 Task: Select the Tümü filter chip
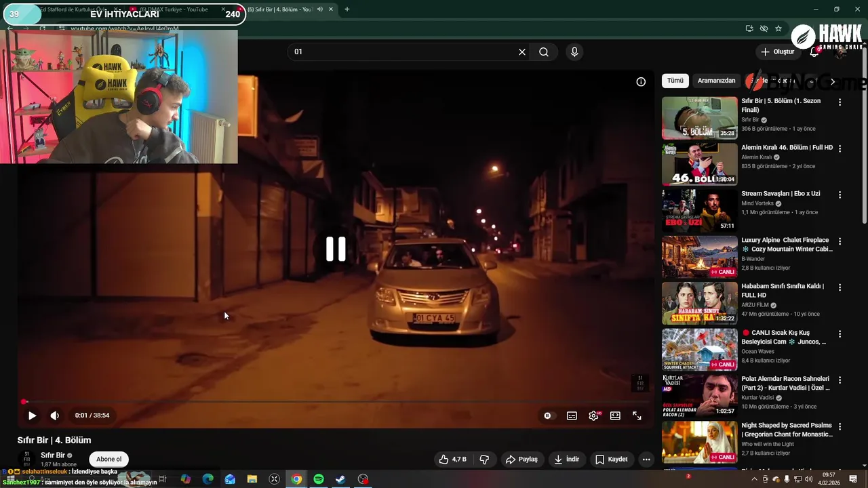click(675, 81)
